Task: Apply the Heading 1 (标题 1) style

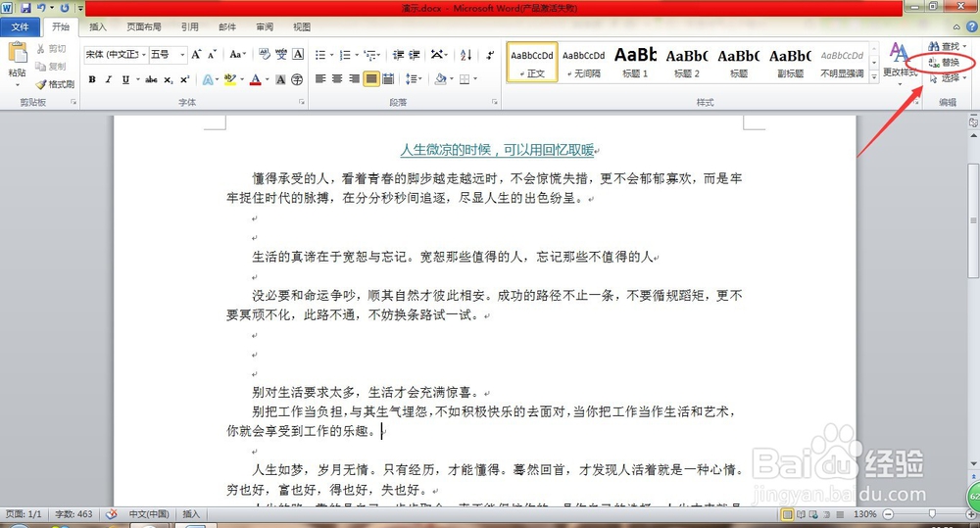Action: (635, 62)
